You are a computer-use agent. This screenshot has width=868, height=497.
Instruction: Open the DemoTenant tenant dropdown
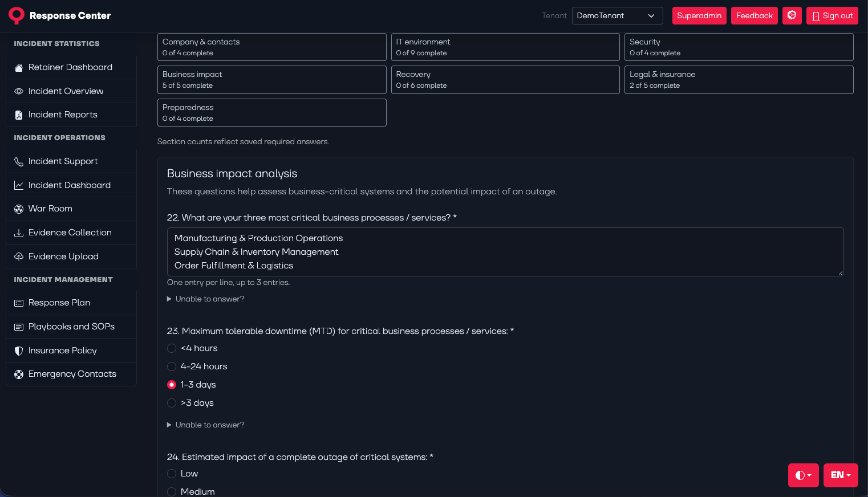617,15
